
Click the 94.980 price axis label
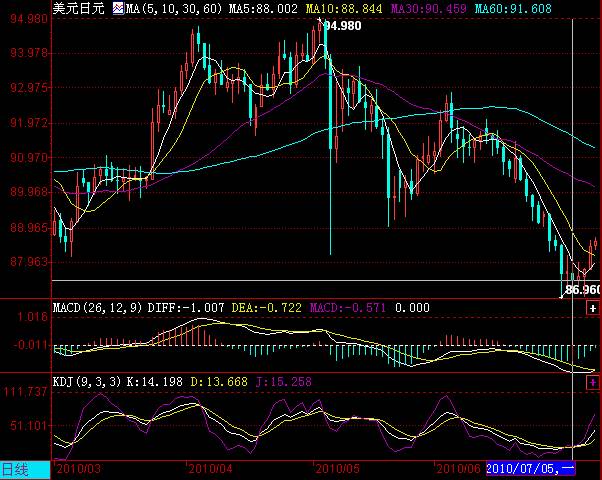[29, 19]
